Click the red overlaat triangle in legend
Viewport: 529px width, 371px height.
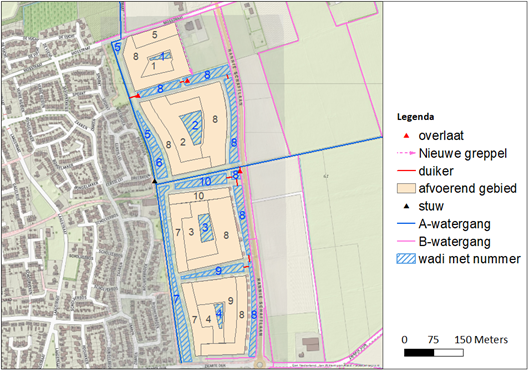pyautogui.click(x=407, y=136)
